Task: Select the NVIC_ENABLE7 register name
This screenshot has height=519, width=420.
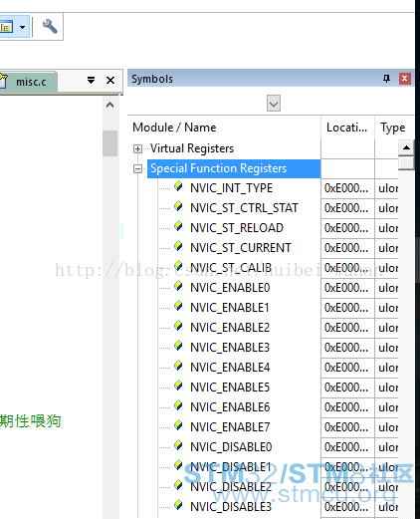Action: tap(230, 427)
